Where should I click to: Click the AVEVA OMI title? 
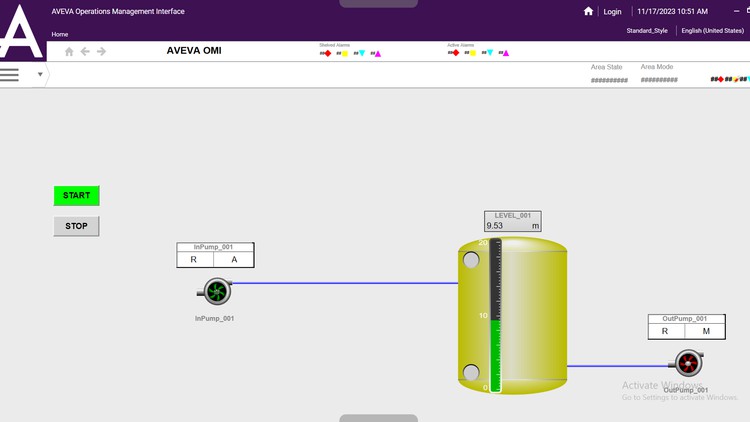coord(194,51)
